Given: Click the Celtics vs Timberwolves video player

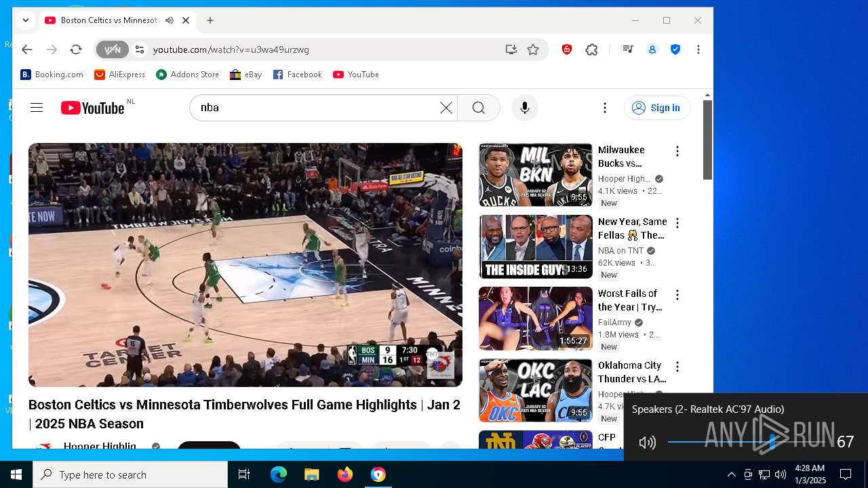Looking at the screenshot, I should pyautogui.click(x=245, y=265).
